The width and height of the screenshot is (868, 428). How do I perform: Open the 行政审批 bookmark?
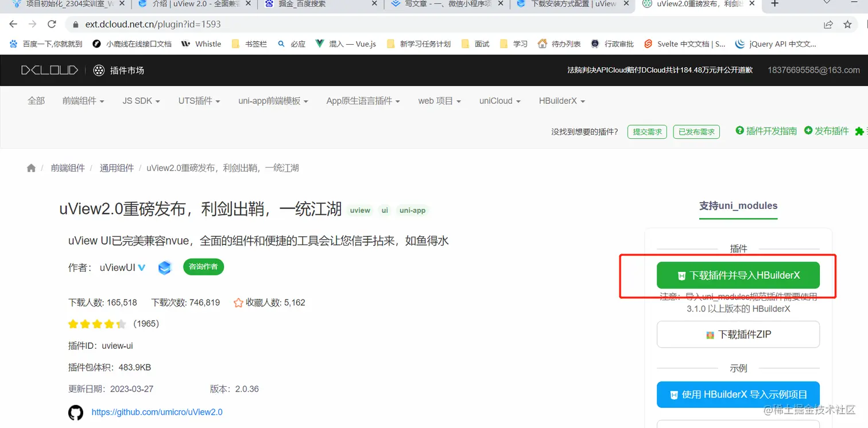612,44
